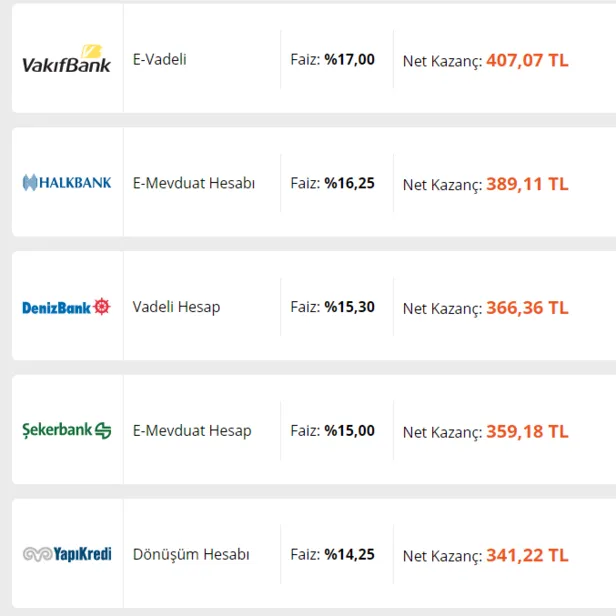Click the 341,22 TL net earnings
Screen dimensions: 616x616
point(527,556)
